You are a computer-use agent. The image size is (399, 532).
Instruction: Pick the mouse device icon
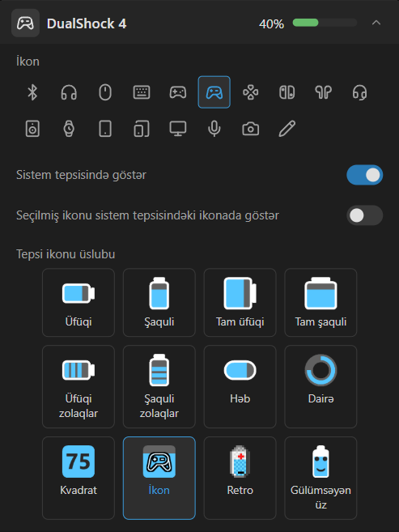point(105,92)
